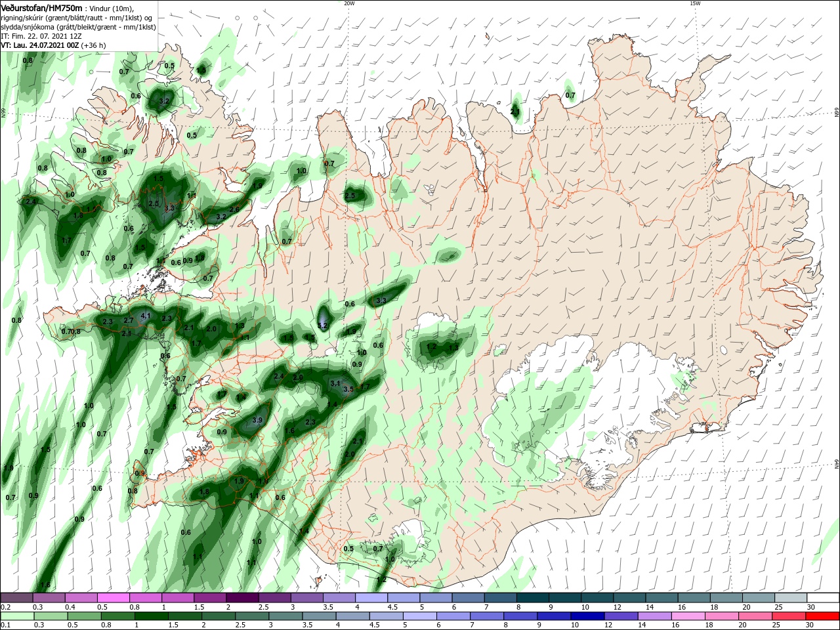Click the 'VT: Lau. 24.07.2021 00Z' line
Image resolution: width=840 pixels, height=630 pixels.
[x=40, y=45]
